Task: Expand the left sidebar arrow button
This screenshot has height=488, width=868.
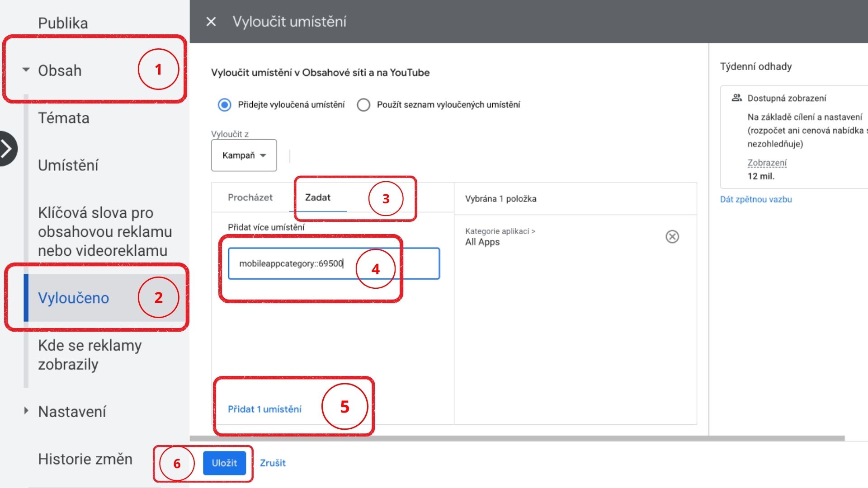Action: (7, 149)
